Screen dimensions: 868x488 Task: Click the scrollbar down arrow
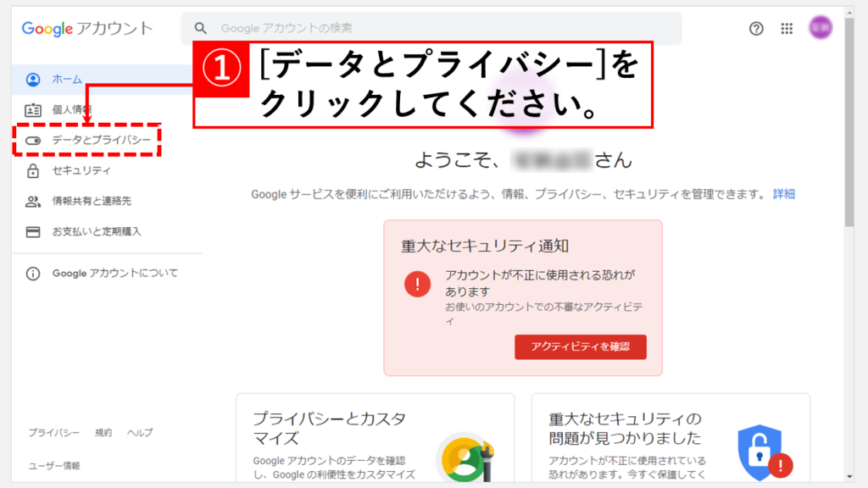[x=849, y=476]
